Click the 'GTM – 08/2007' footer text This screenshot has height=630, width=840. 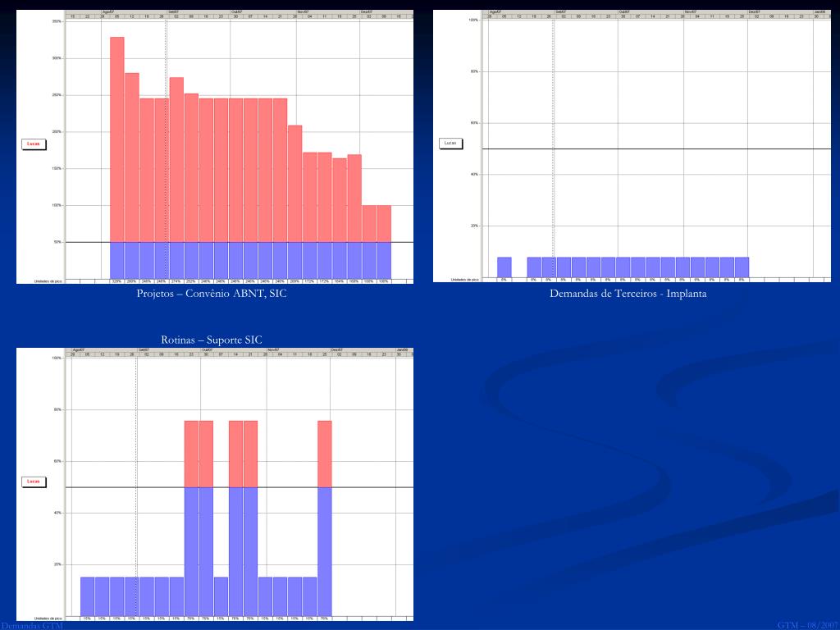click(x=807, y=625)
